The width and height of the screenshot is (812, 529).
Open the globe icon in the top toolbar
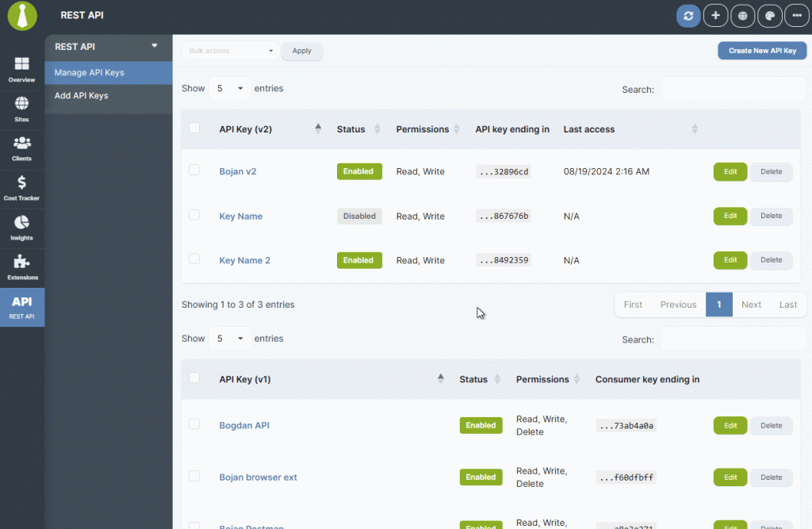coord(742,15)
